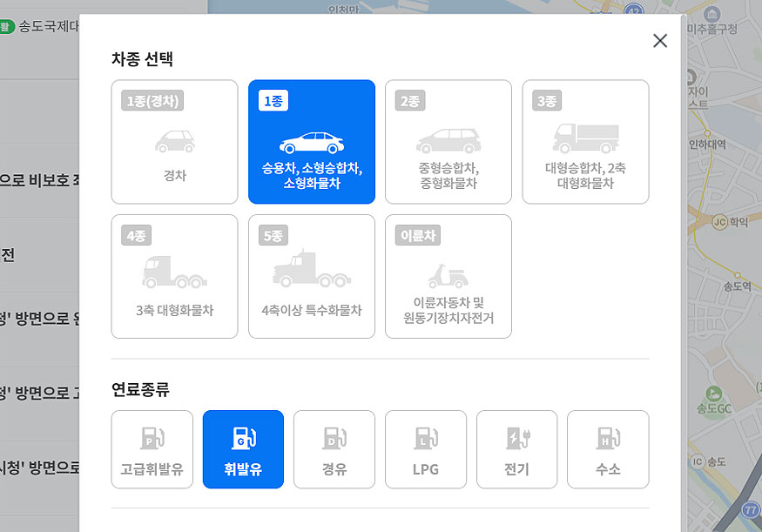Pick the 4종 3축 대형화물차 card
Viewport: 762px width, 532px height.
[174, 276]
